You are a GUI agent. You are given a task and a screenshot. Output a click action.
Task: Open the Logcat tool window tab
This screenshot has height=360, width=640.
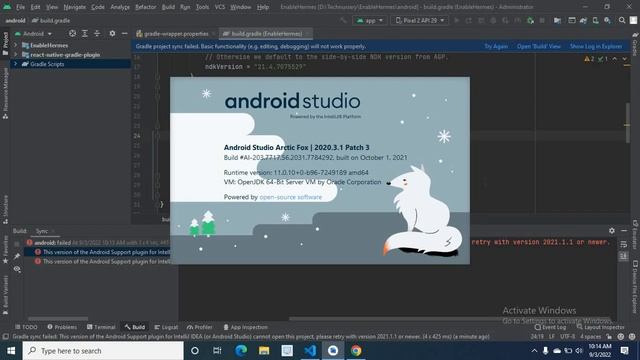tap(166, 327)
